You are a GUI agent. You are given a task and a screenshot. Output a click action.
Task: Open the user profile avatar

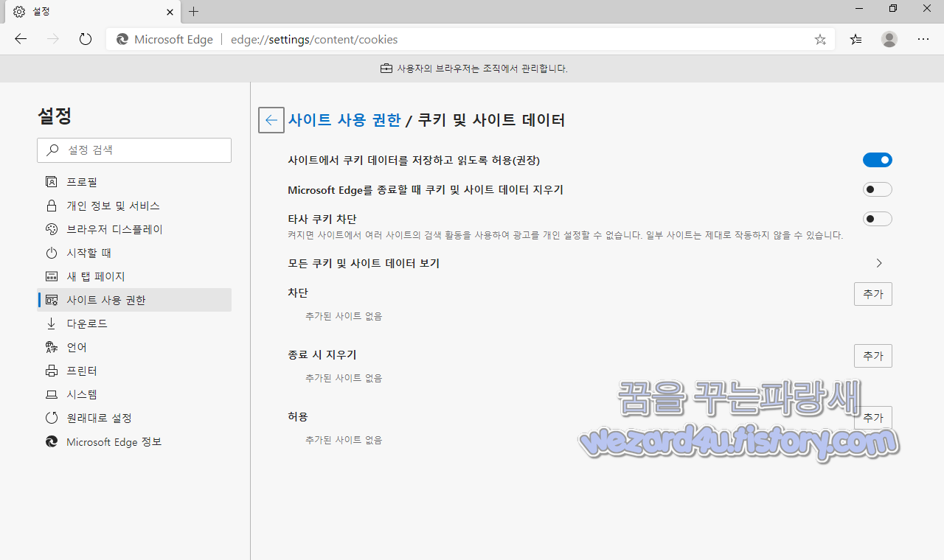click(889, 39)
